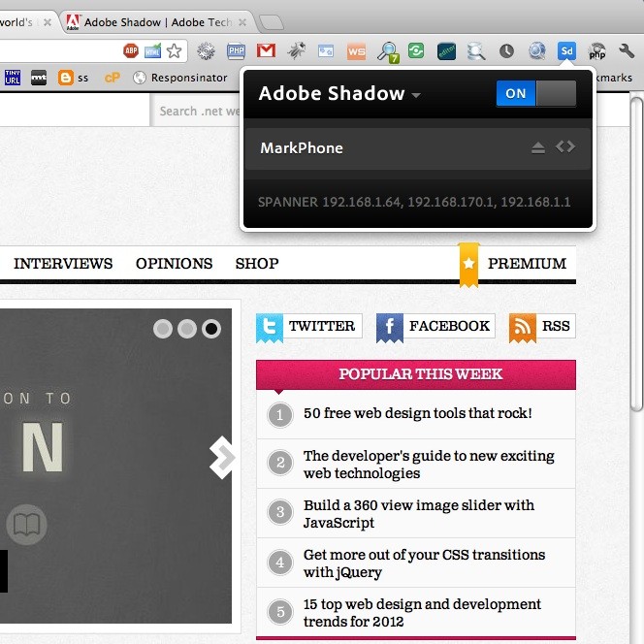This screenshot has height=644, width=644.
Task: Select the first slider dot indicator
Action: tap(163, 329)
